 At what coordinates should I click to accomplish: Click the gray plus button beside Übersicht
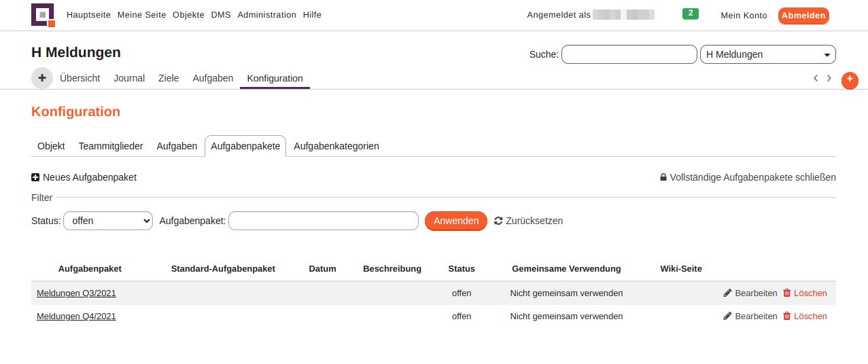point(42,78)
